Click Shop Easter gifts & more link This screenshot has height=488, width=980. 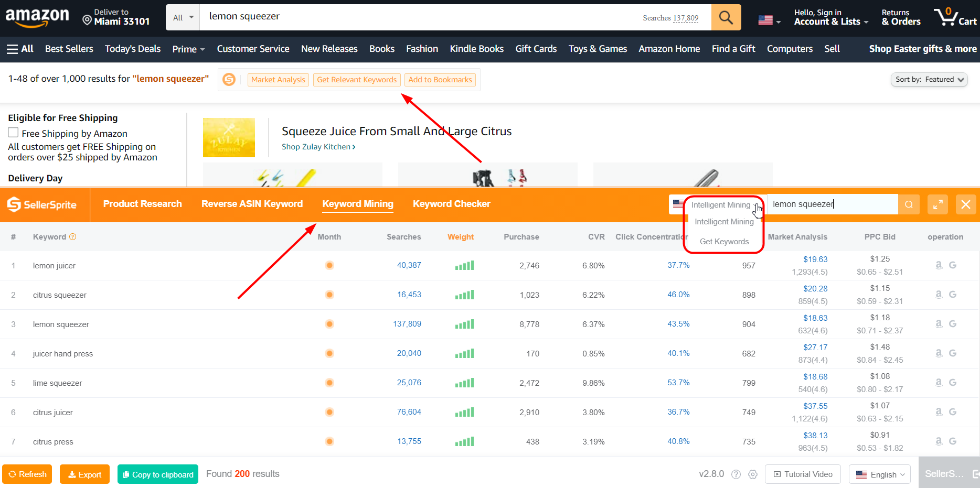coord(923,49)
